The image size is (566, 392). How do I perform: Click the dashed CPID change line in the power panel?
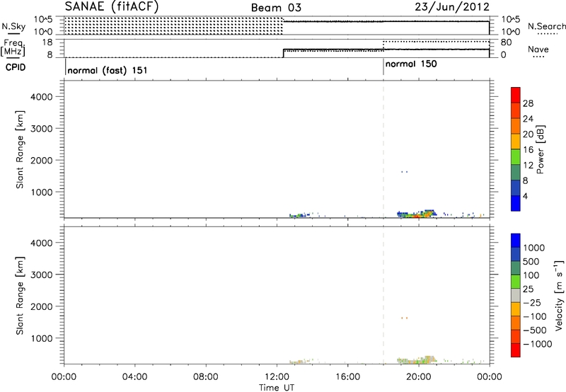(x=383, y=149)
